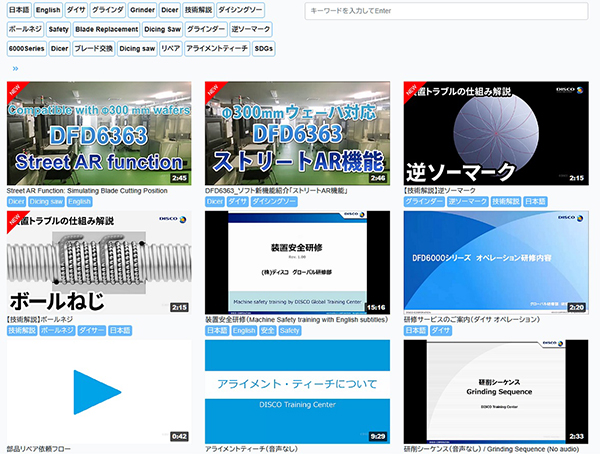Open 逆ソーマーク video thumbnail
600x454 pixels.
[x=496, y=133]
